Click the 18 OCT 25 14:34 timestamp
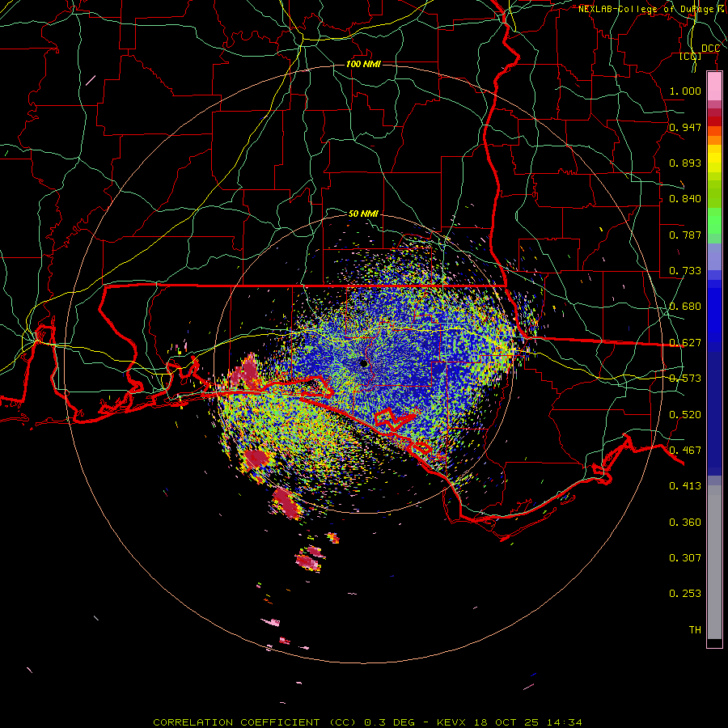 pyautogui.click(x=528, y=722)
